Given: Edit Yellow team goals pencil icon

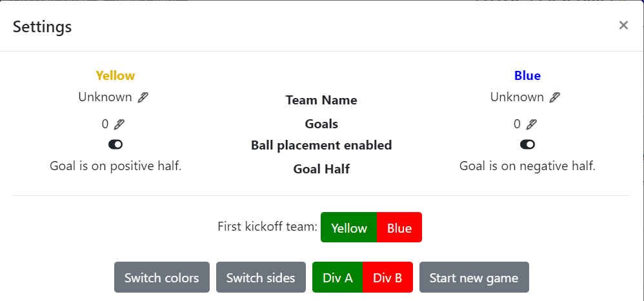Looking at the screenshot, I should click(x=119, y=124).
